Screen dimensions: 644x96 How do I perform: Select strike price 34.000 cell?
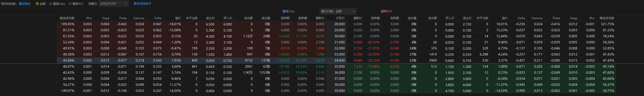click(x=339, y=60)
